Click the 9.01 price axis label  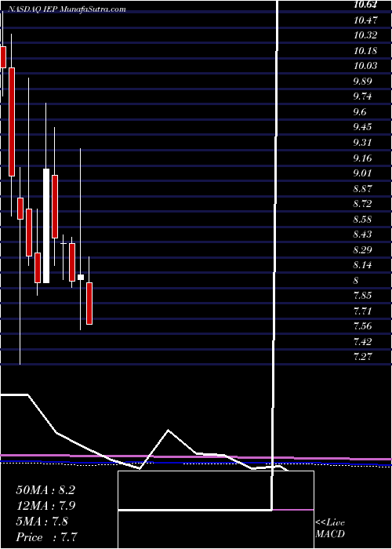pos(362,173)
